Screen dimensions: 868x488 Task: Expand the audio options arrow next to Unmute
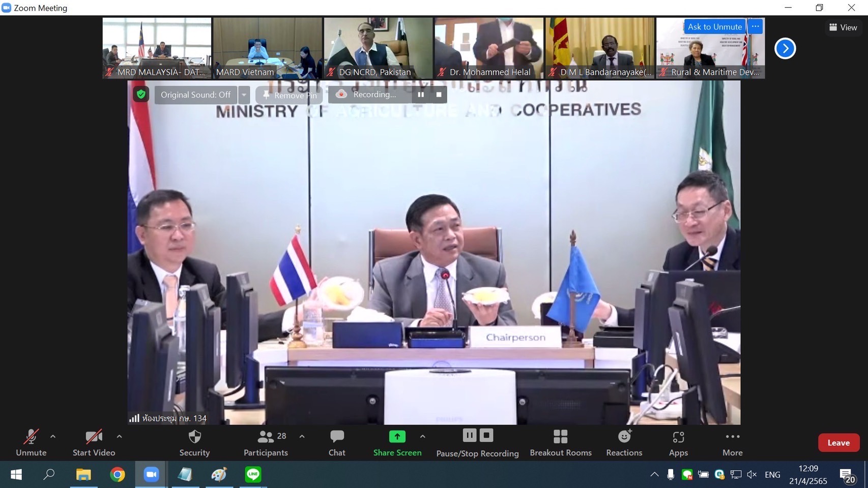click(53, 436)
